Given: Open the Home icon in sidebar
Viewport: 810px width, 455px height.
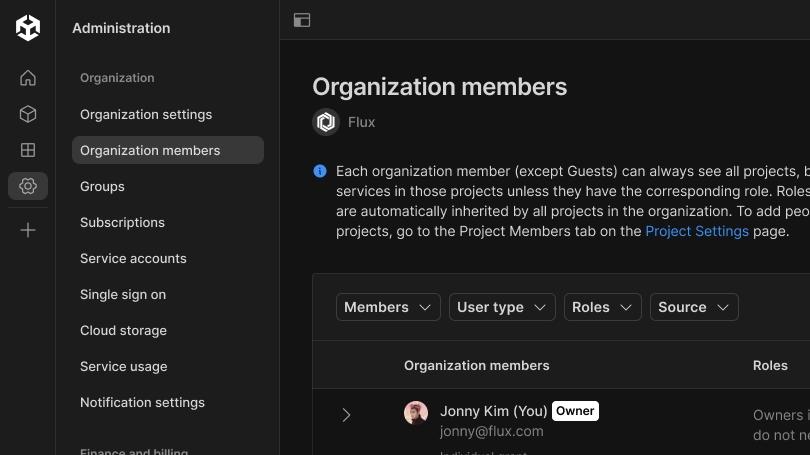Looking at the screenshot, I should [28, 78].
